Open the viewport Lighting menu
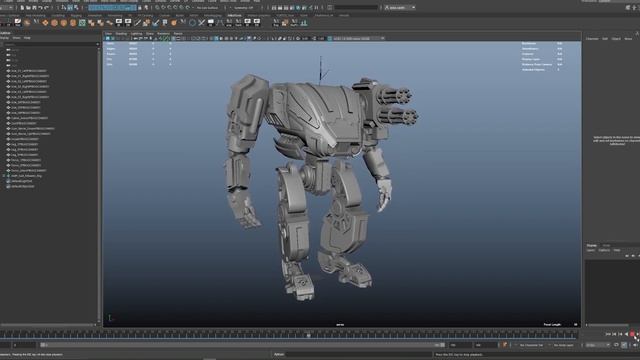This screenshot has width=640, height=360. pos(136,33)
